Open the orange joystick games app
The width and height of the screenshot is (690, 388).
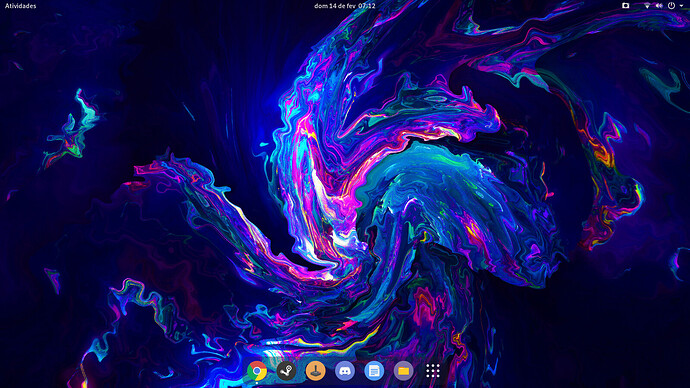(x=316, y=371)
